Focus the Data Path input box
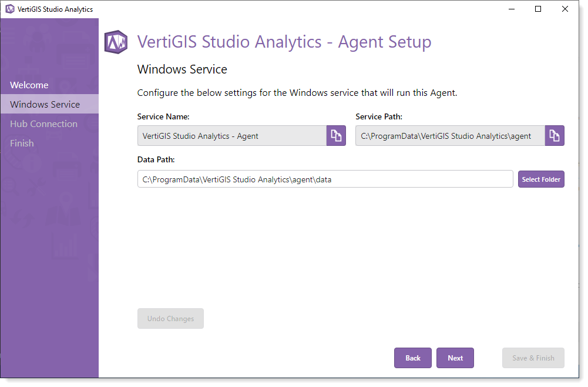The width and height of the screenshot is (588, 387). point(325,179)
